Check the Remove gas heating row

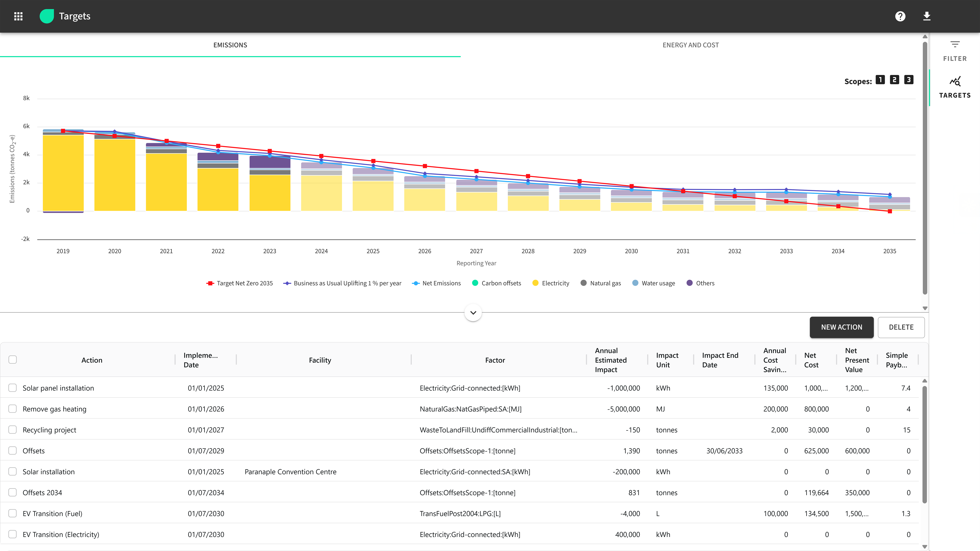[13, 408]
